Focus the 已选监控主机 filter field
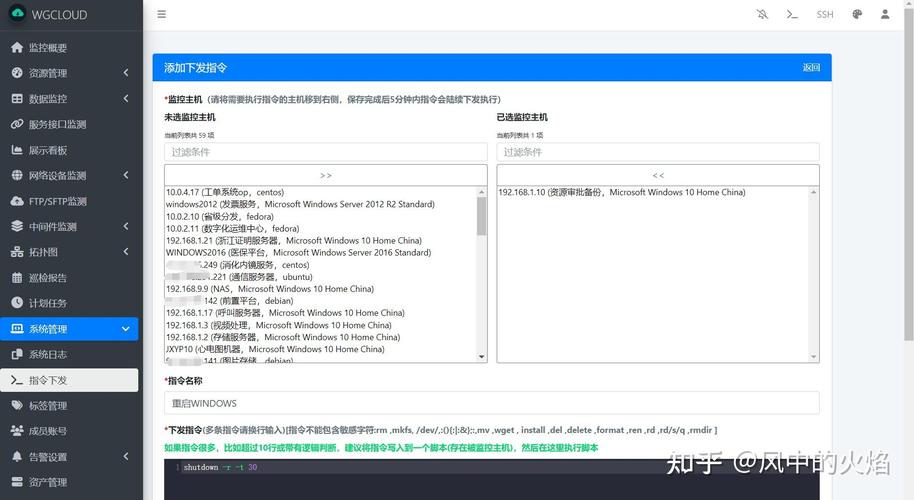 pyautogui.click(x=658, y=152)
